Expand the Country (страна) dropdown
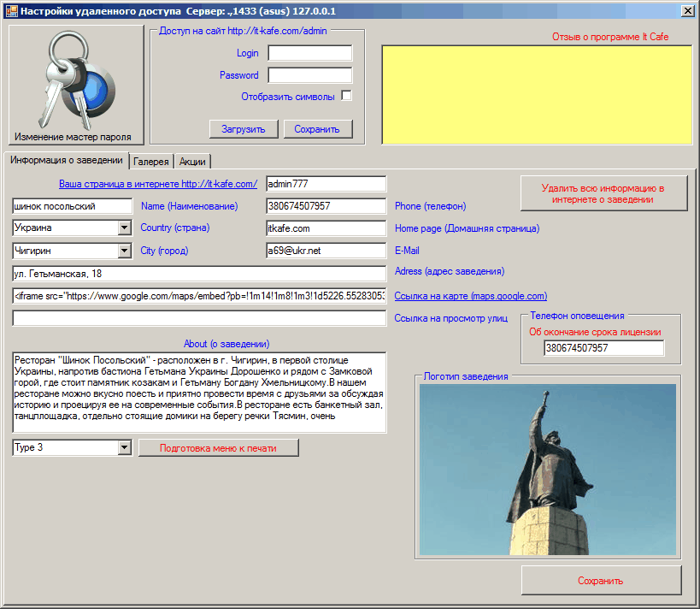Image resolution: width=700 pixels, height=609 pixels. point(125,228)
